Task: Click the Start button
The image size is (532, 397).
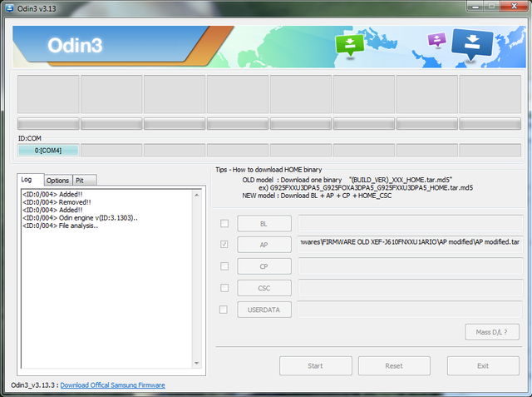Action: pos(316,365)
